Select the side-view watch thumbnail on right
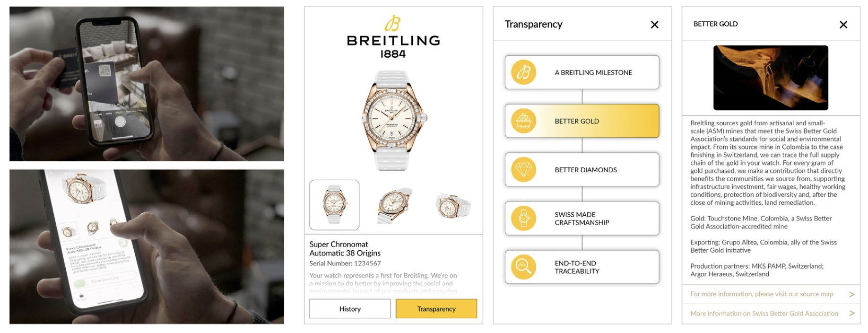The image size is (868, 333). point(453,205)
